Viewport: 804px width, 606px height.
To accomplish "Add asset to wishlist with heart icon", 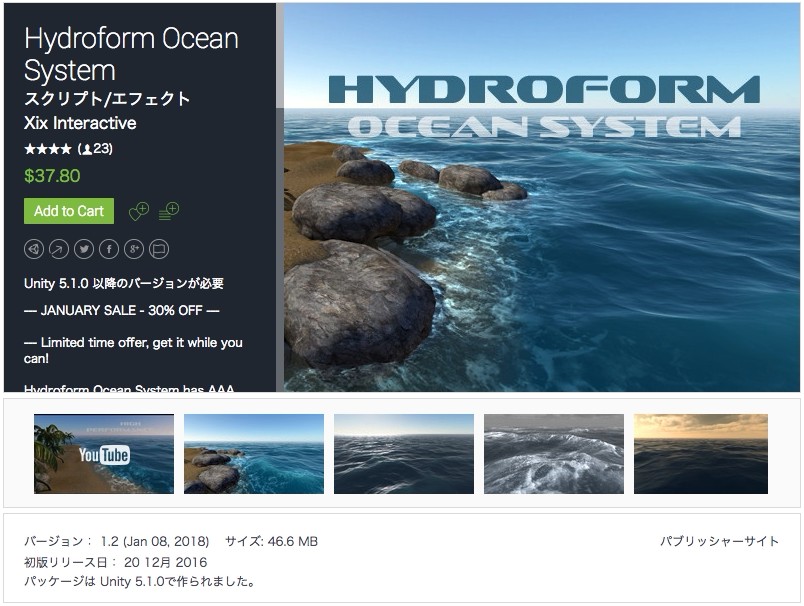I will point(138,211).
